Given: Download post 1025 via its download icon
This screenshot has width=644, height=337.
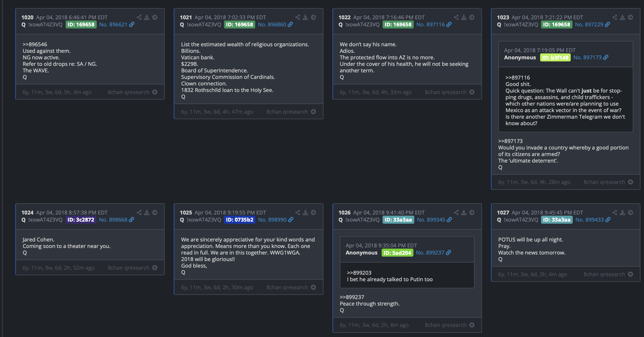Looking at the screenshot, I should pos(305,213).
